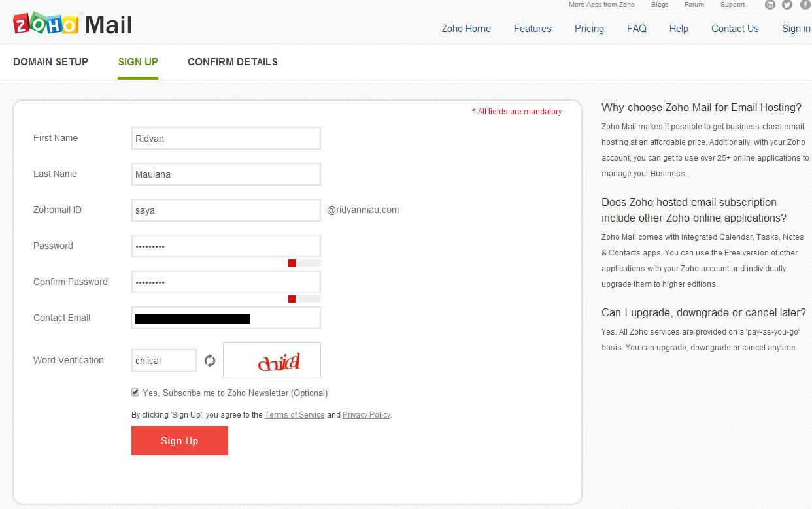Click the 'Contact Email' label
The height and width of the screenshot is (509, 812).
click(62, 318)
